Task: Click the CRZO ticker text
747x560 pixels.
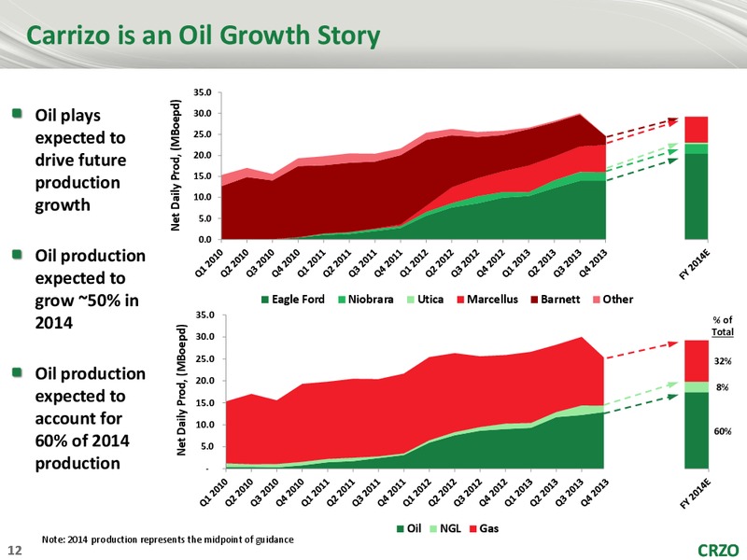Action: click(719, 550)
